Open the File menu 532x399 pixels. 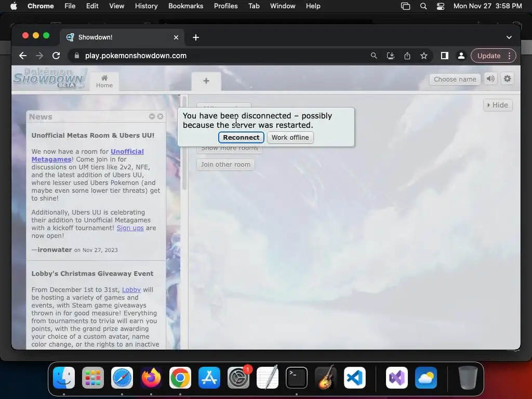pos(70,6)
